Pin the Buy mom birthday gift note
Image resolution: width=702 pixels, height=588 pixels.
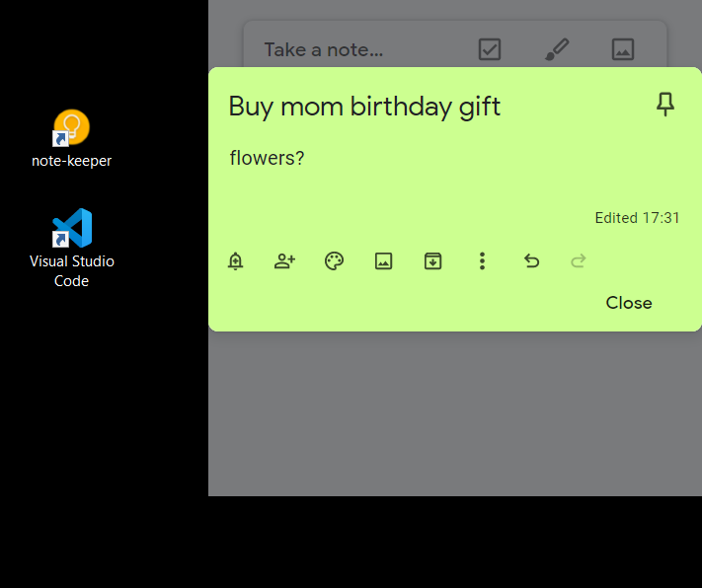pos(665,104)
